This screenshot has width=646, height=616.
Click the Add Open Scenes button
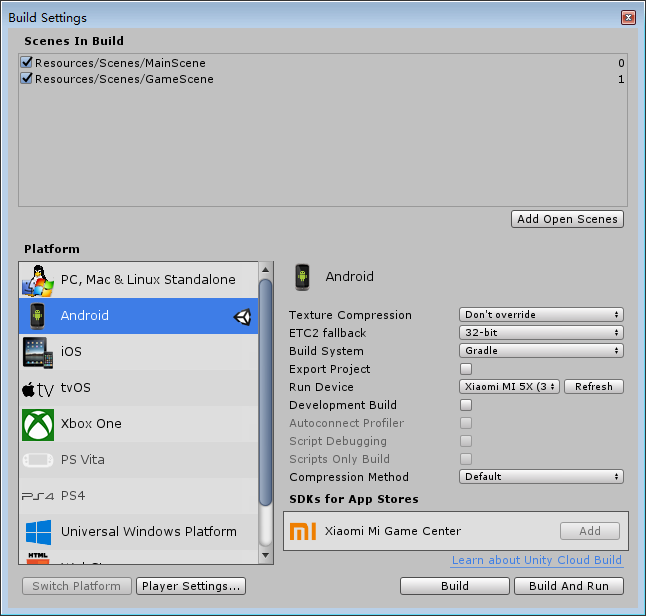pyautogui.click(x=567, y=219)
